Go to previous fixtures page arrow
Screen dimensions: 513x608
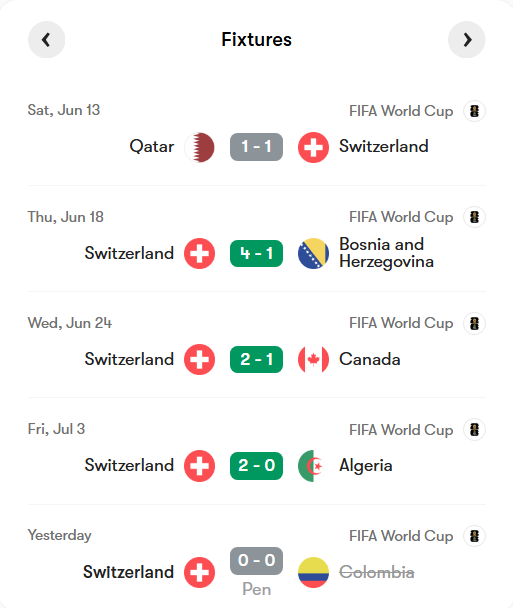[47, 40]
